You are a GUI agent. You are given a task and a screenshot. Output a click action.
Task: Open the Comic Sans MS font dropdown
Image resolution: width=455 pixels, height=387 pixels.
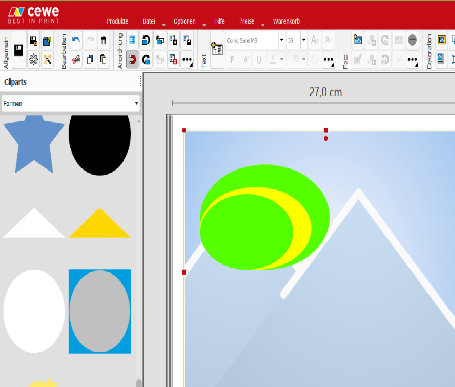[x=255, y=40]
